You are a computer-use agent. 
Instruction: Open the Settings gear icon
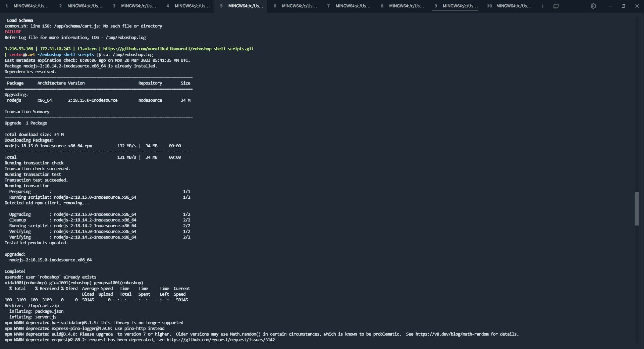pyautogui.click(x=593, y=6)
